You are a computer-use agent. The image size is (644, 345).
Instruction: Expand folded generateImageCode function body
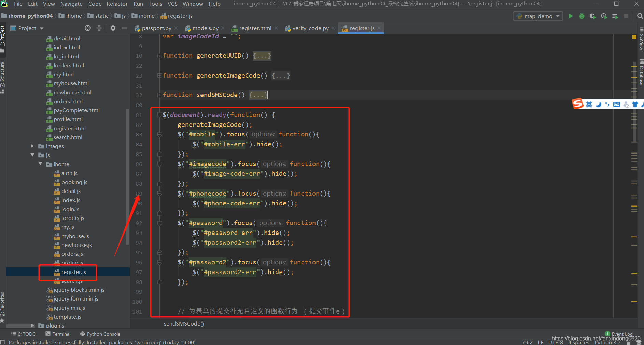pyautogui.click(x=281, y=76)
